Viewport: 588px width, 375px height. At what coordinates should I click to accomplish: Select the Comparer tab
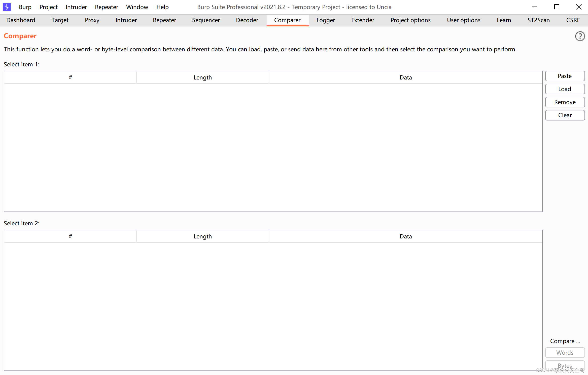[x=287, y=20]
